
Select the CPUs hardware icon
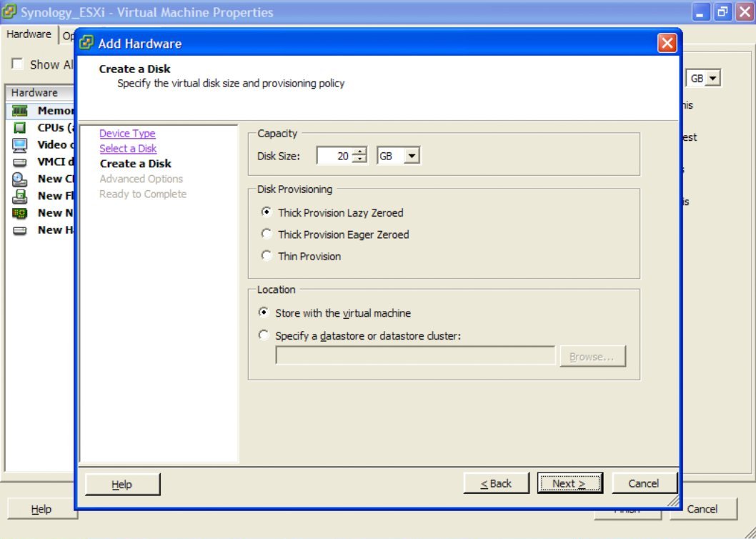(x=20, y=128)
